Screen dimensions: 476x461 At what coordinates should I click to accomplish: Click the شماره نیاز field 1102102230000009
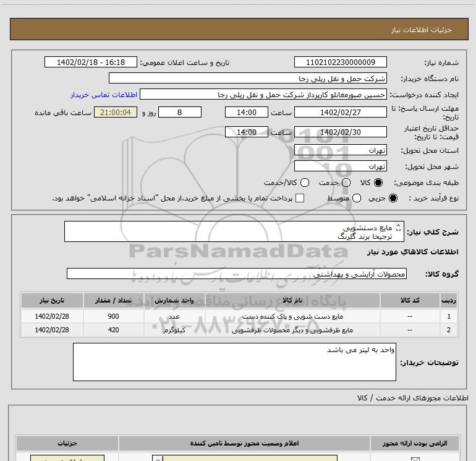340,62
